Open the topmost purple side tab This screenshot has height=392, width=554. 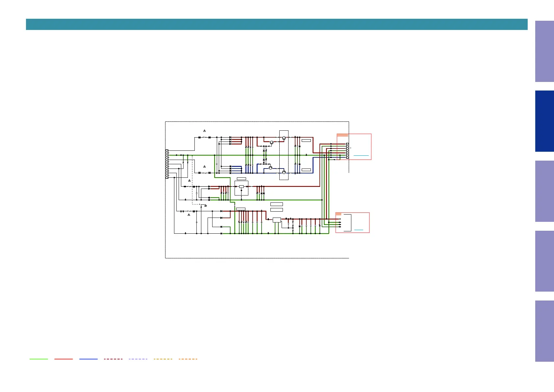[x=544, y=51]
